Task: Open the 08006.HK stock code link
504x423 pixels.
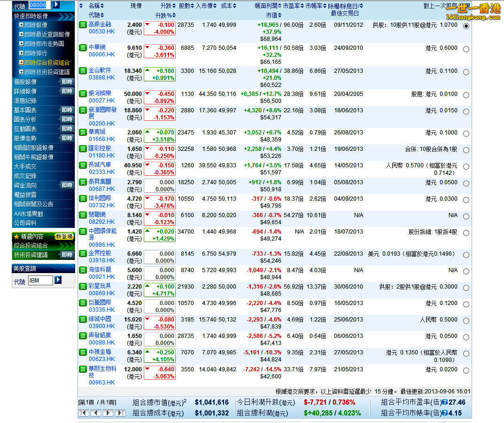Action: (101, 55)
